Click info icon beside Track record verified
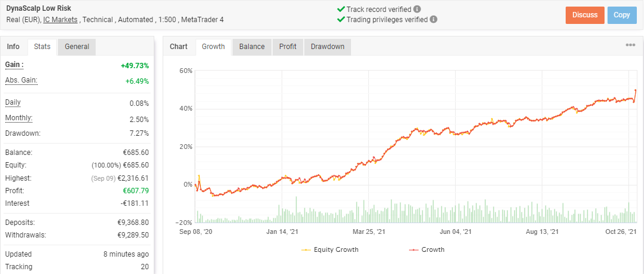Viewport: 644px width, 274px height. [x=417, y=9]
